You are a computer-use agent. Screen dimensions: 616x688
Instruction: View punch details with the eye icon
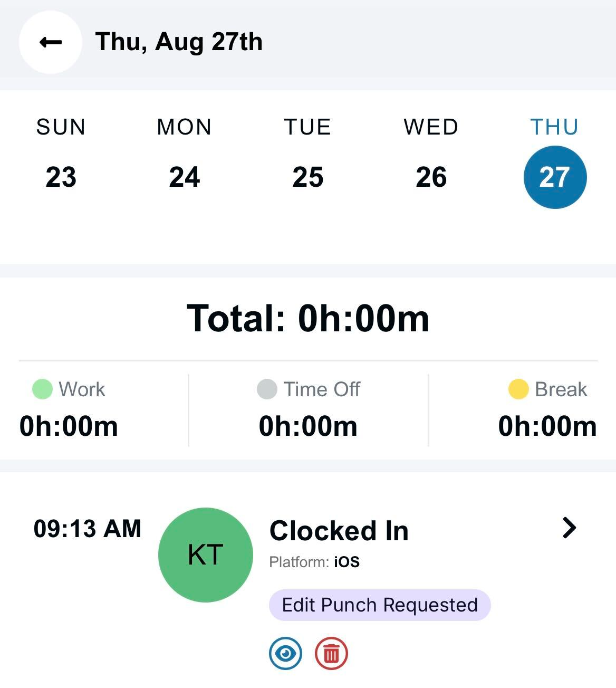click(285, 653)
